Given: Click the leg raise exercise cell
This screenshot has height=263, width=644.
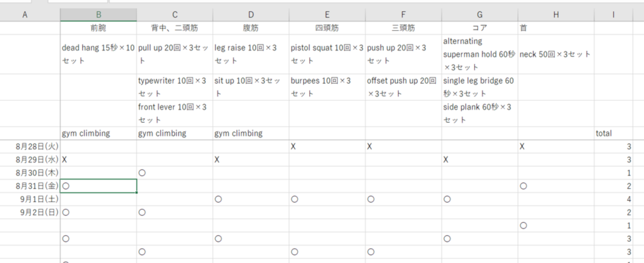Looking at the screenshot, I should click(251, 54).
